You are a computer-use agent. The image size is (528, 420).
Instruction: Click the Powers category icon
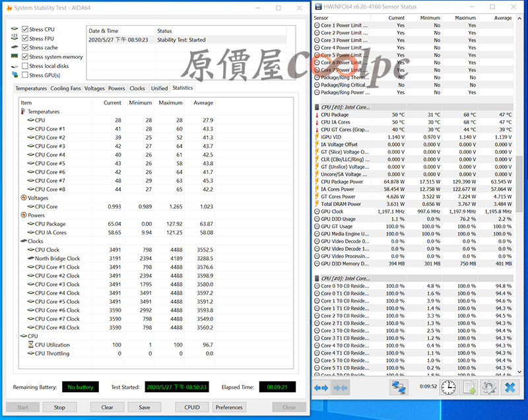[24, 215]
